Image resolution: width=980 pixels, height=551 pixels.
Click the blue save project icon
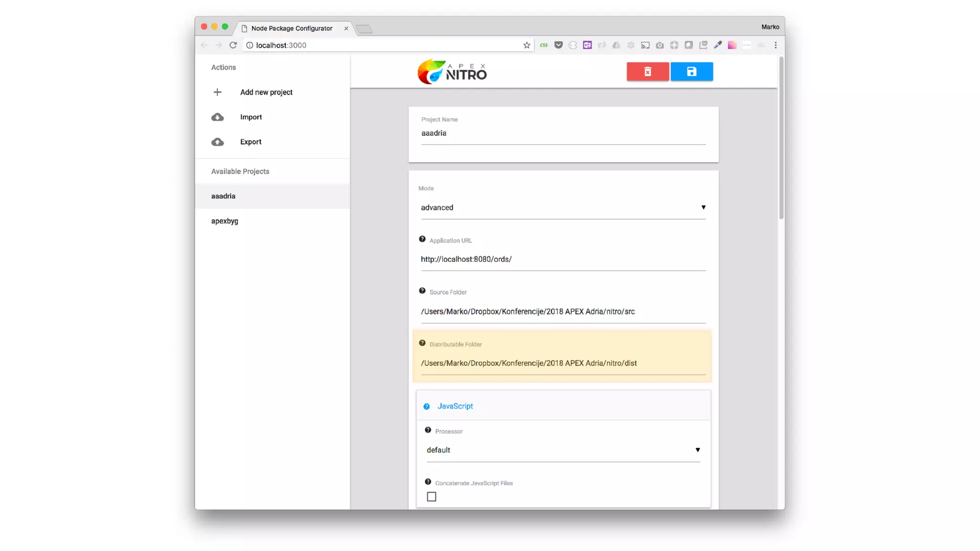coord(691,72)
